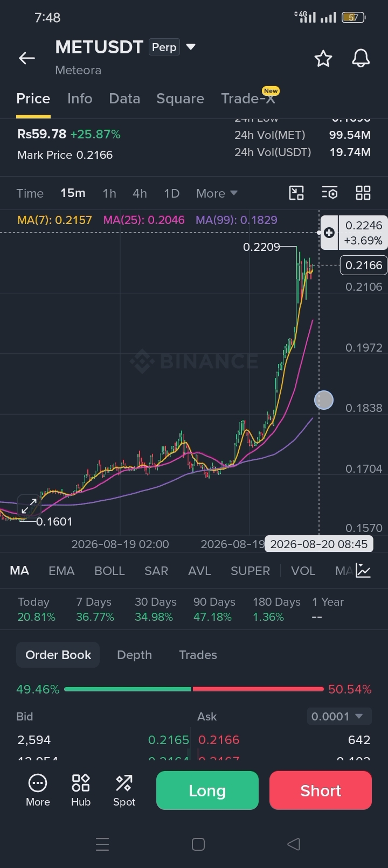Tap the green Long button

click(207, 790)
